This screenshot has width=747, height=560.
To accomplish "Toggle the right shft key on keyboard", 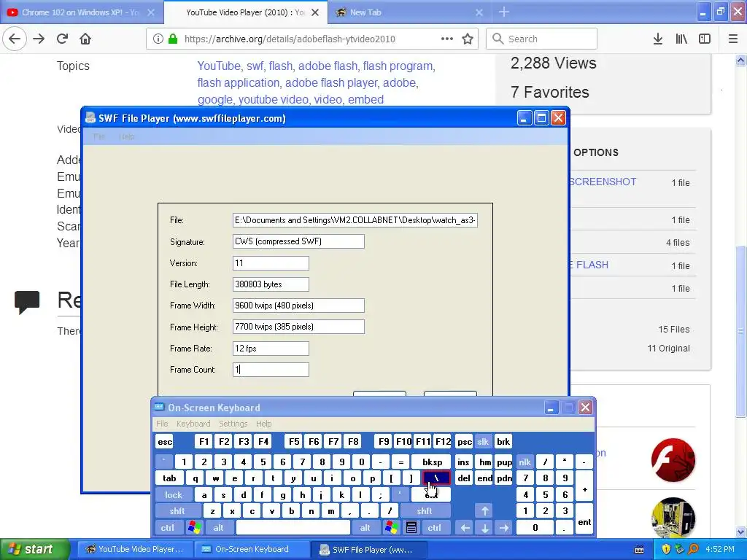I will (425, 511).
